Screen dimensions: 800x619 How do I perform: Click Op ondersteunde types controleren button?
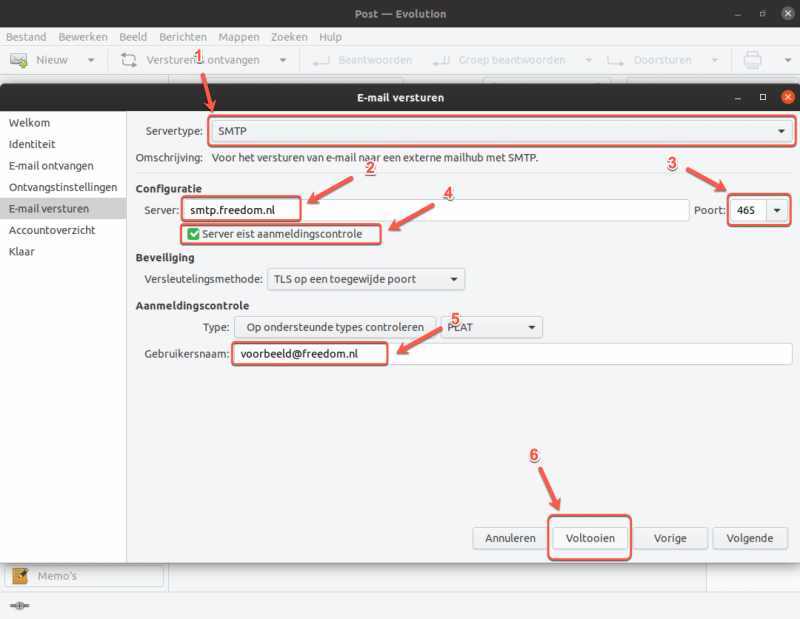pos(335,327)
